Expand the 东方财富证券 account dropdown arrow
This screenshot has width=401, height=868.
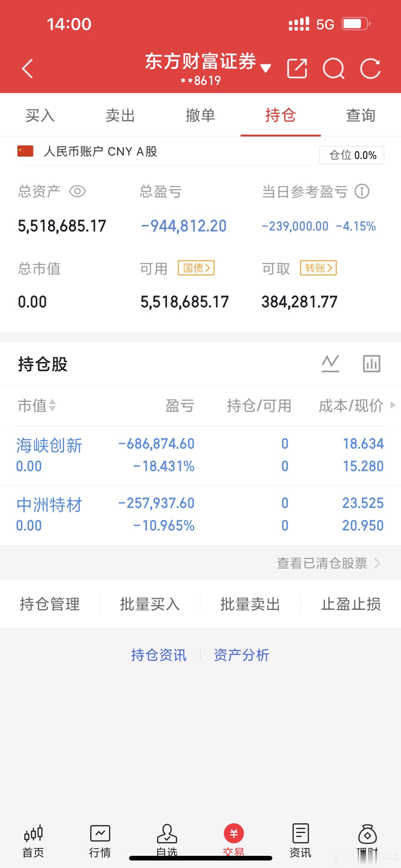266,68
